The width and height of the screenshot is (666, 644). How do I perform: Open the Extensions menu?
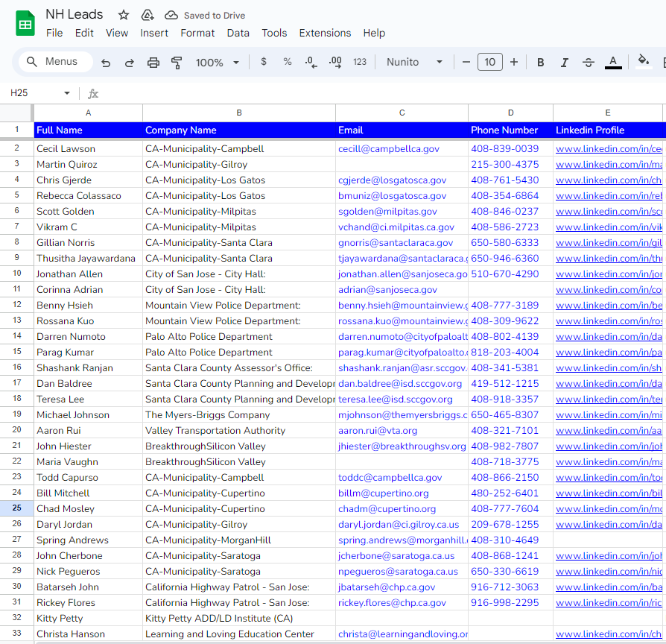pos(325,33)
